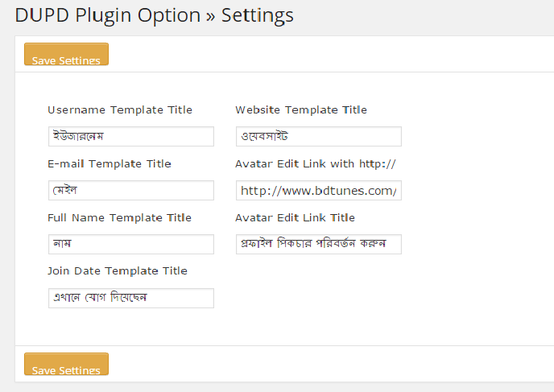Click the word "Settings" in the page heading
The width and height of the screenshot is (554, 392).
(257, 15)
